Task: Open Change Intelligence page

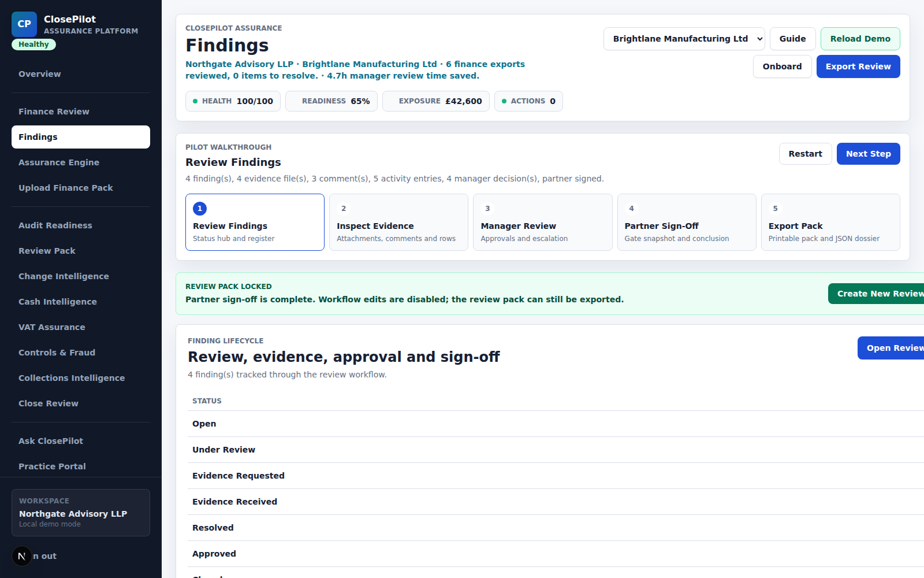Action: pos(81,276)
